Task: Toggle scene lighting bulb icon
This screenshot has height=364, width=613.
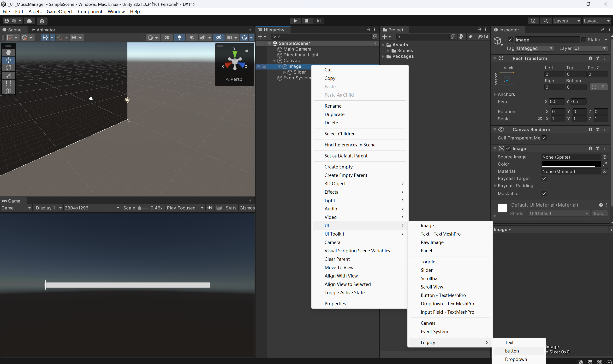Action: coord(179,38)
